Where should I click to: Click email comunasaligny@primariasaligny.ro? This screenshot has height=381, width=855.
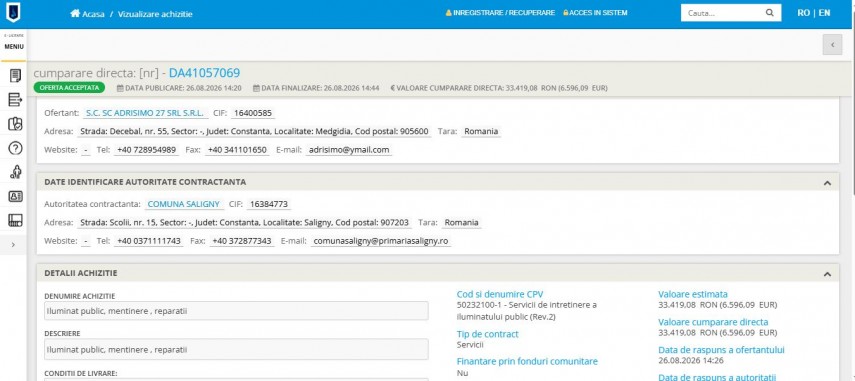(381, 241)
